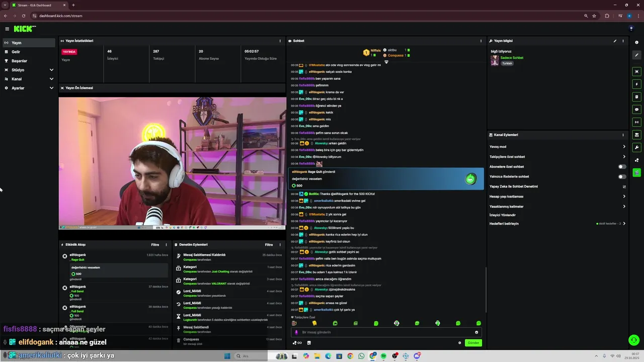Click the lightning bolt icon in right rail

[x=636, y=84]
